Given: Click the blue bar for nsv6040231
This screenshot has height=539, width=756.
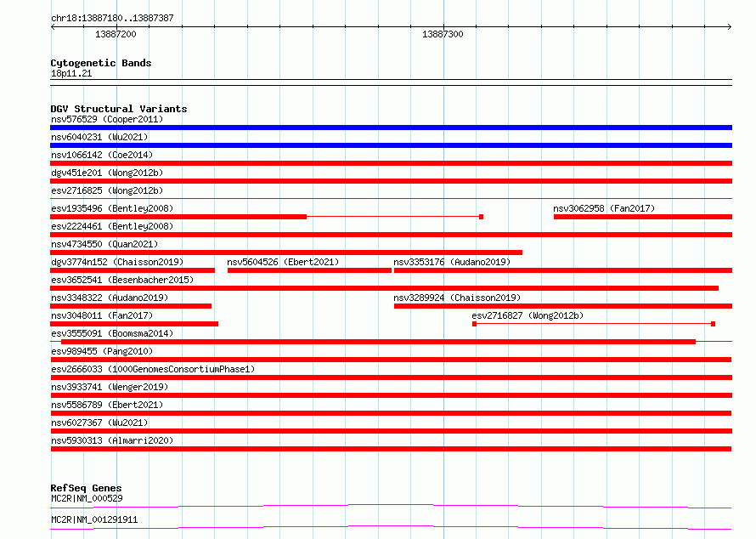Looking at the screenshot, I should click(x=391, y=145).
